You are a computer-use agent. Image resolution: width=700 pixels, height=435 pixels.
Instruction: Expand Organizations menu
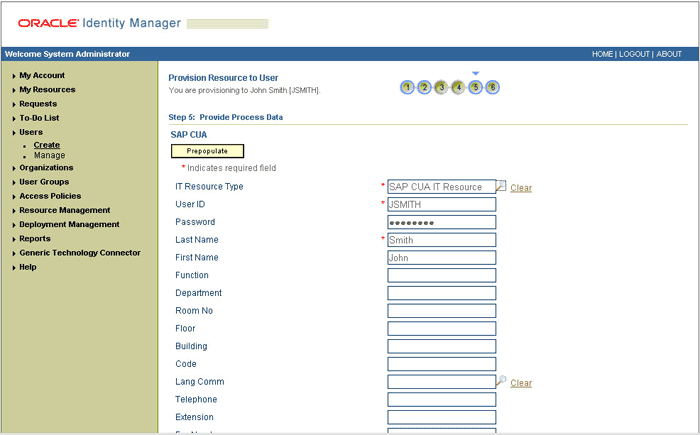46,167
